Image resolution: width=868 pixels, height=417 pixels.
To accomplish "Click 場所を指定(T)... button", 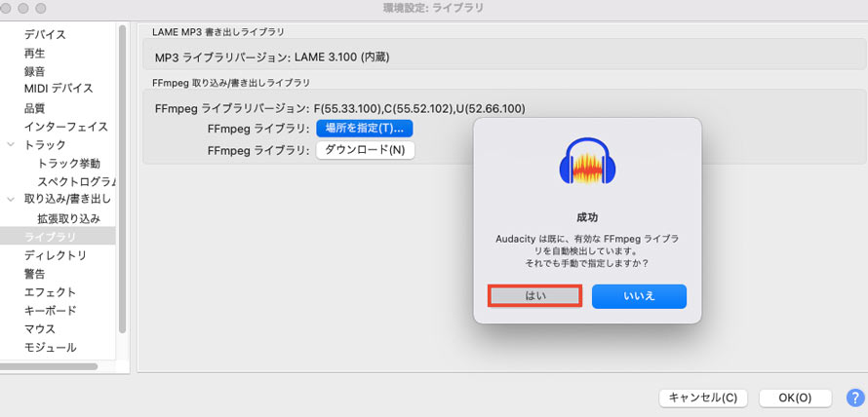I will (x=364, y=129).
